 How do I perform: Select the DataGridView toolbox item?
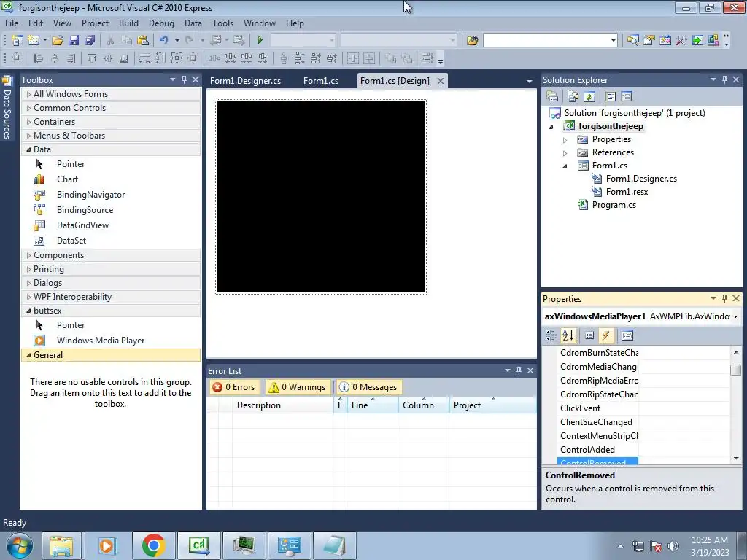click(x=82, y=225)
